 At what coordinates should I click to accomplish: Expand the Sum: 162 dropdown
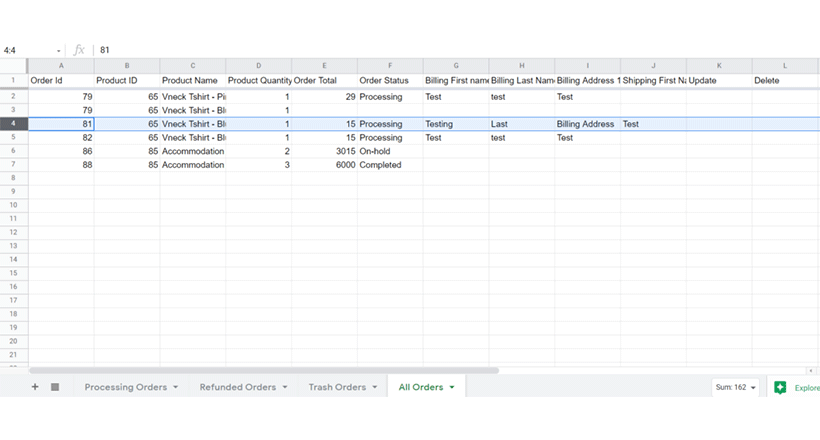[735, 387]
